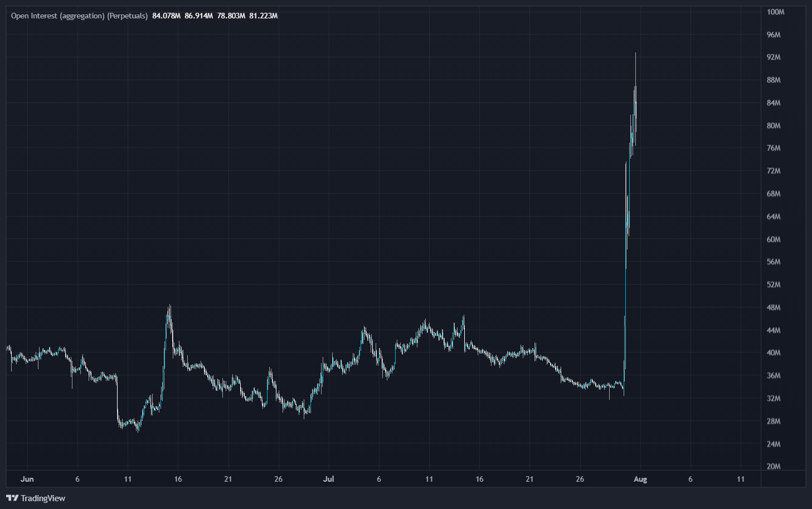812x509 pixels.
Task: Click the 76M price axis label
Action: click(x=774, y=148)
